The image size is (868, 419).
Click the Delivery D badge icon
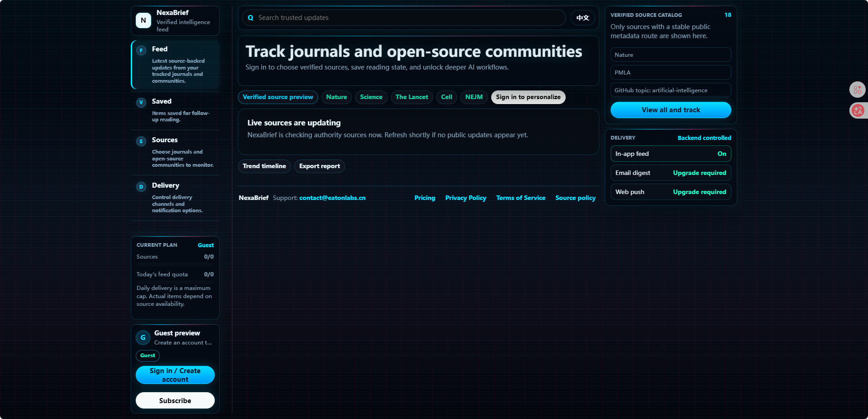click(x=141, y=187)
